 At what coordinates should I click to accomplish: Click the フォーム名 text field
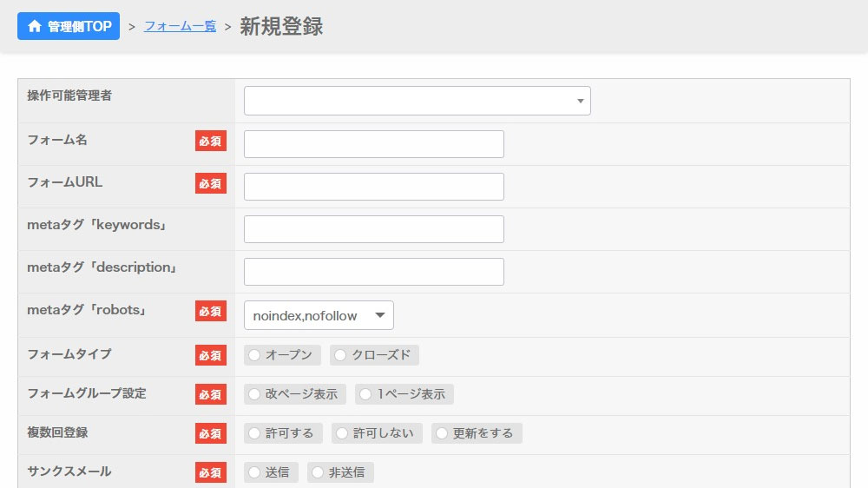pyautogui.click(x=373, y=144)
